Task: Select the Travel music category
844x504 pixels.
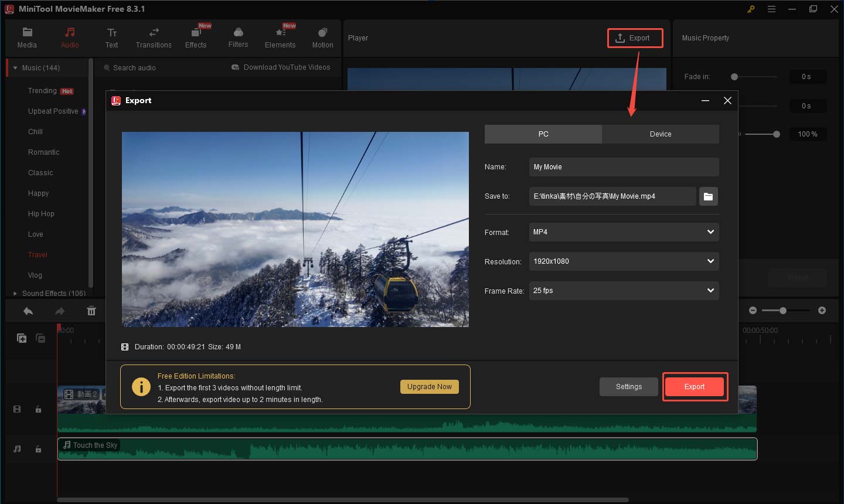Action: tap(38, 255)
